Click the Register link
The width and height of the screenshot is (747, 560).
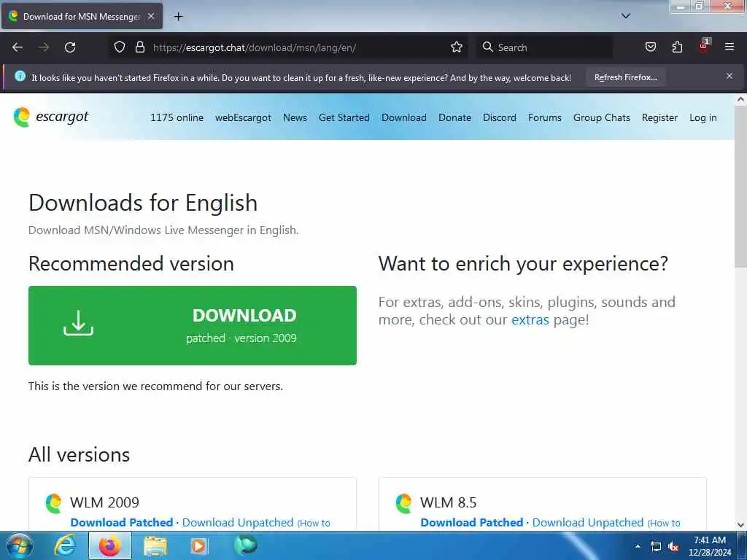click(659, 117)
